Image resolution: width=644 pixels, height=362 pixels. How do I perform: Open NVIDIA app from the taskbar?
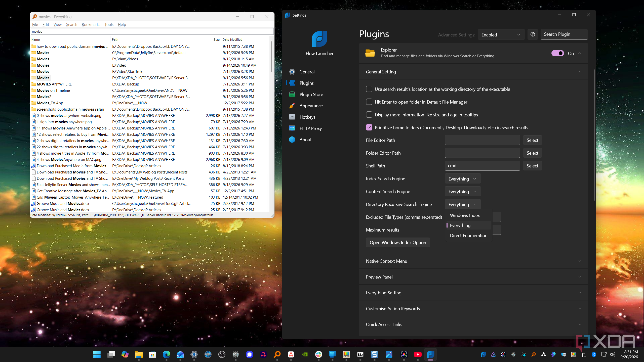click(x=305, y=354)
